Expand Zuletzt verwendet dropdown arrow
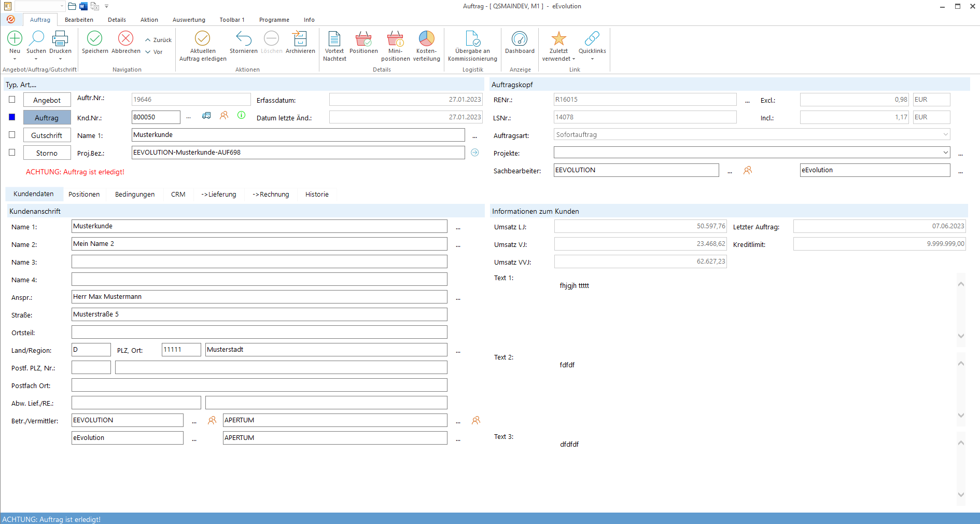The width and height of the screenshot is (980, 524). click(x=573, y=59)
